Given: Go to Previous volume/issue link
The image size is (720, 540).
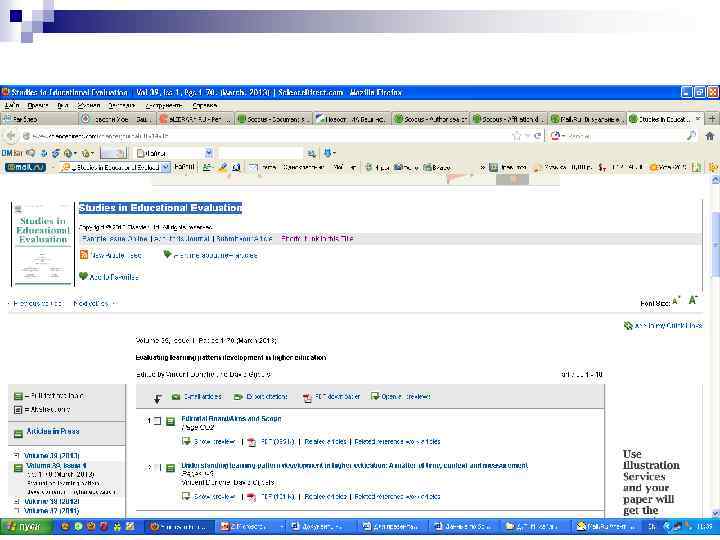Looking at the screenshot, I should (x=36, y=304).
